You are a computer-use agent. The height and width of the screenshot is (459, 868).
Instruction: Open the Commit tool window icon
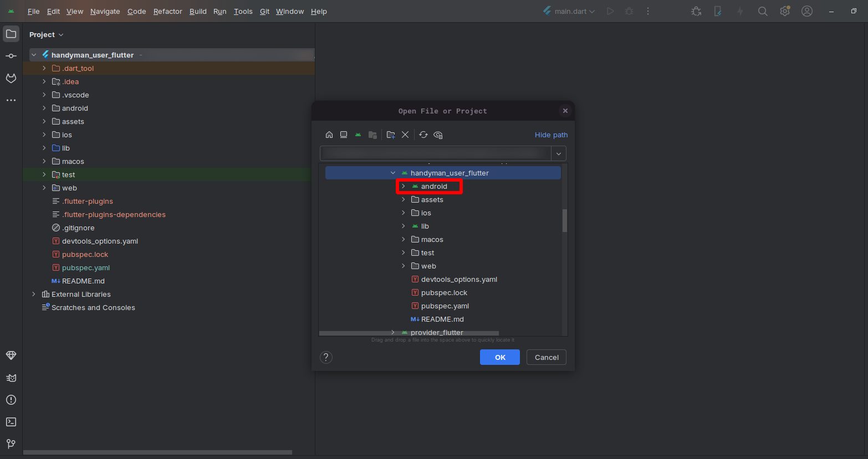[11, 56]
